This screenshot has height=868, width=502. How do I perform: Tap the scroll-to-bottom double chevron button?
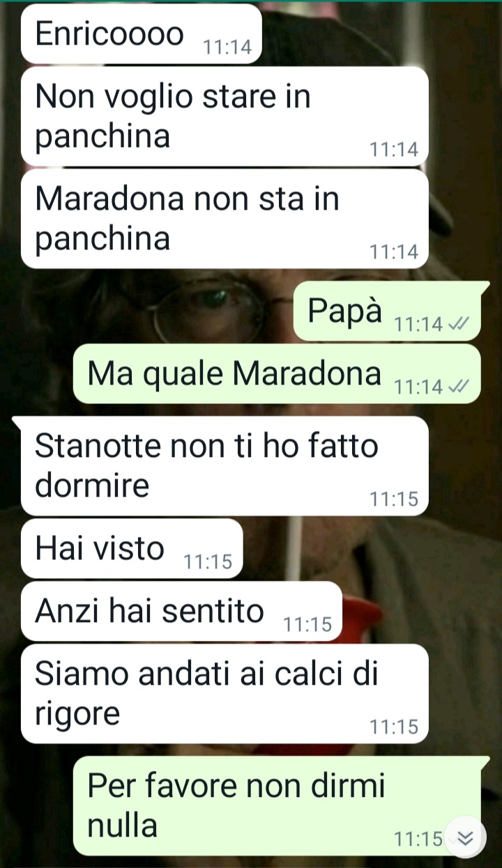tap(464, 838)
